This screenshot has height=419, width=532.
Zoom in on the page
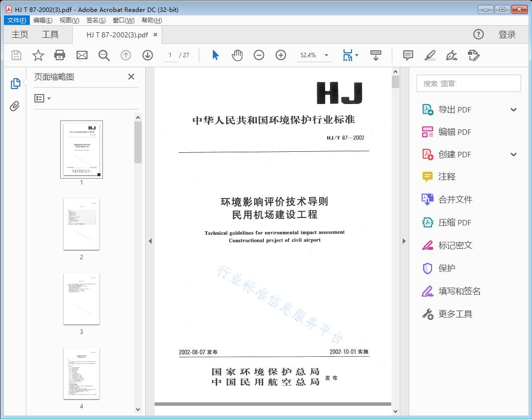(280, 55)
